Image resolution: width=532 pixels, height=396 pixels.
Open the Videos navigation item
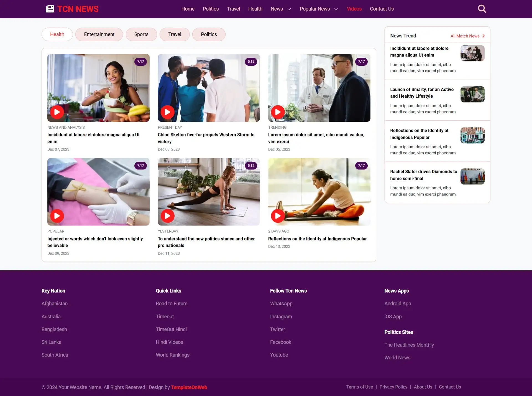tap(354, 9)
